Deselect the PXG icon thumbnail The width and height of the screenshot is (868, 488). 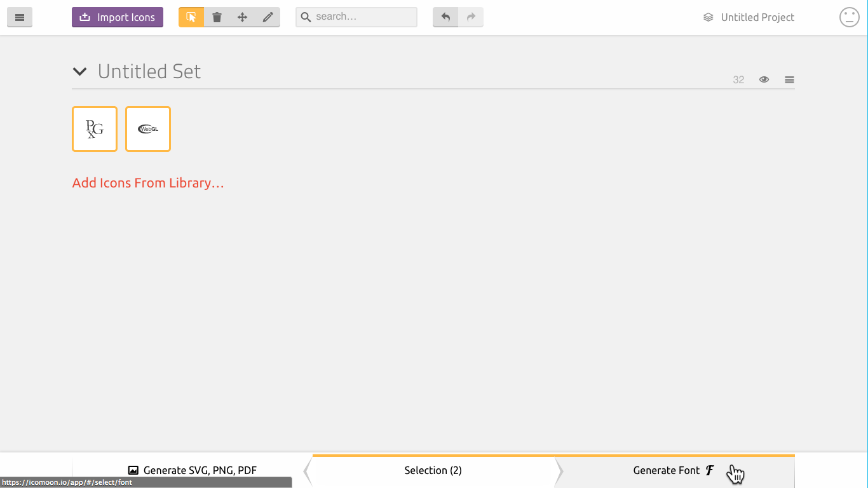[95, 129]
